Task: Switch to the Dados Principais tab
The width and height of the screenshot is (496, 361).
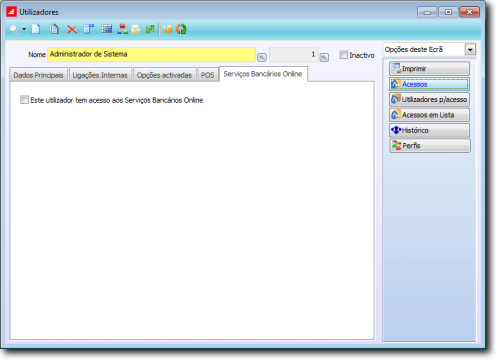Action: (38, 75)
